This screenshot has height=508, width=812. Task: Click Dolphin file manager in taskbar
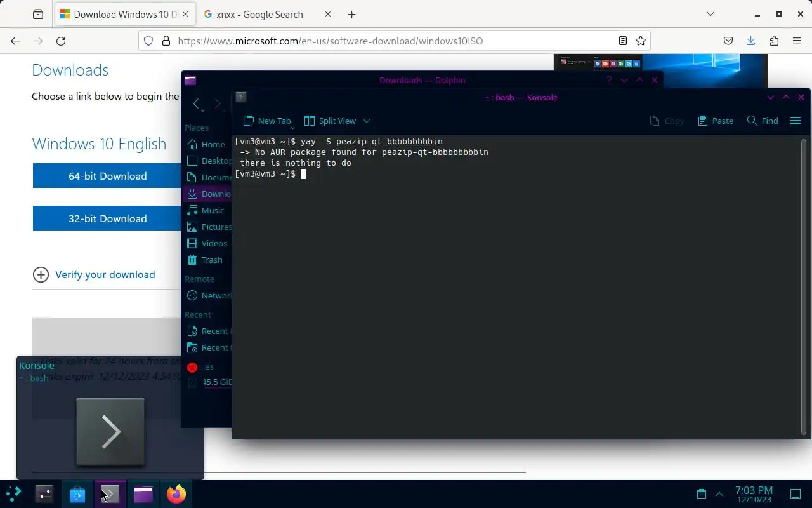(x=143, y=493)
